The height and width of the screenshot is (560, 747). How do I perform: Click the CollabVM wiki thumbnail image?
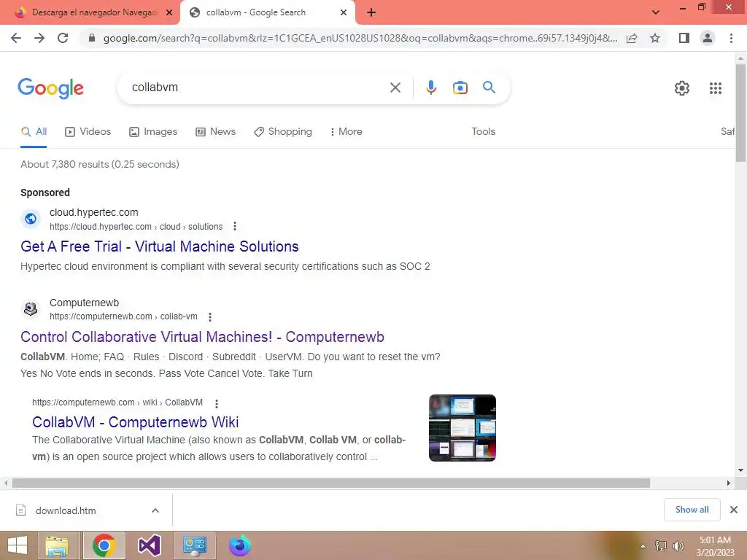click(x=462, y=427)
